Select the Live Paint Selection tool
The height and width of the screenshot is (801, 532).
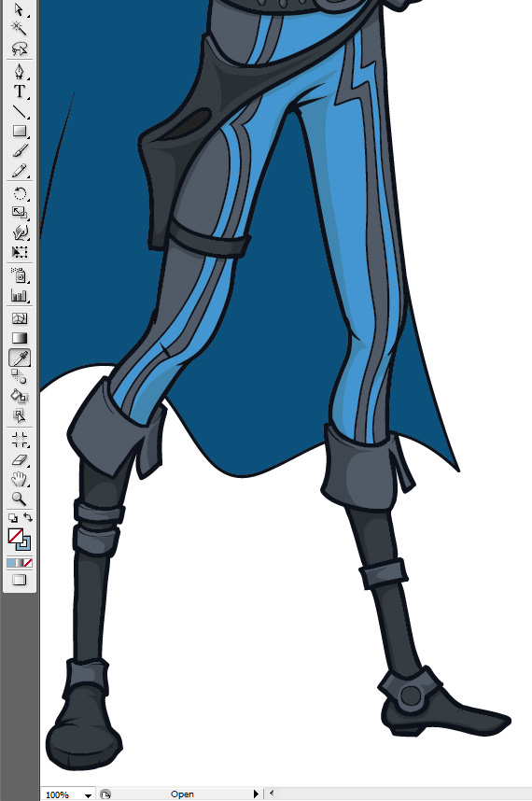[19, 415]
